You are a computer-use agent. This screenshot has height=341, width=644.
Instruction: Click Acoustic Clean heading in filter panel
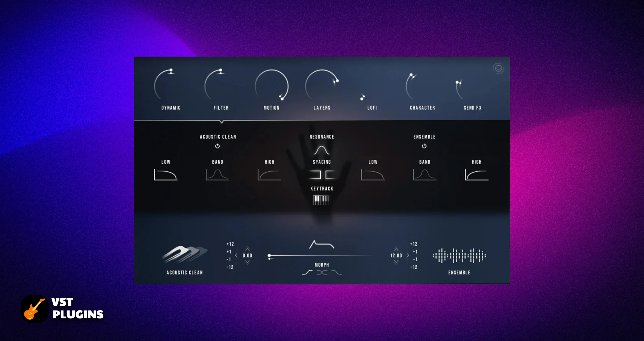[x=218, y=137]
